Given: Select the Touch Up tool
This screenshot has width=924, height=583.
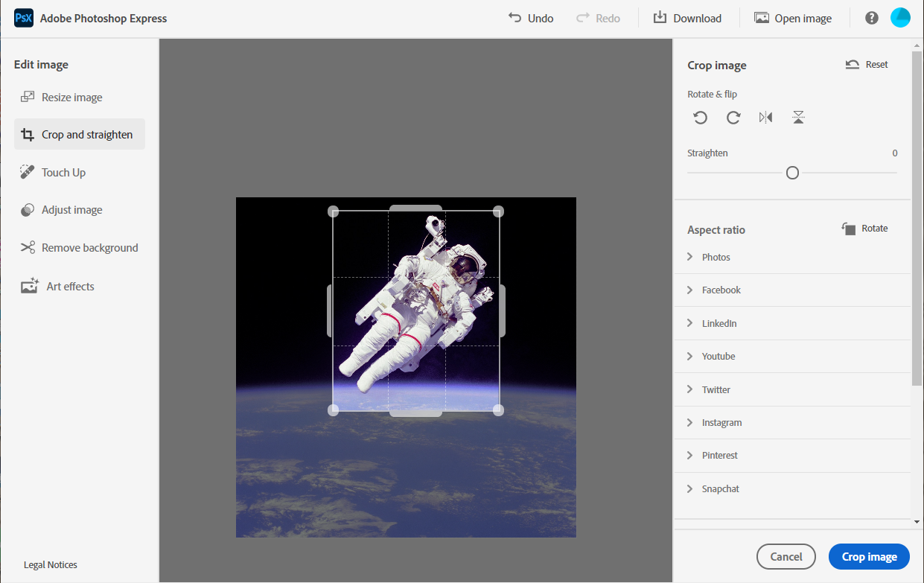Looking at the screenshot, I should [x=61, y=172].
